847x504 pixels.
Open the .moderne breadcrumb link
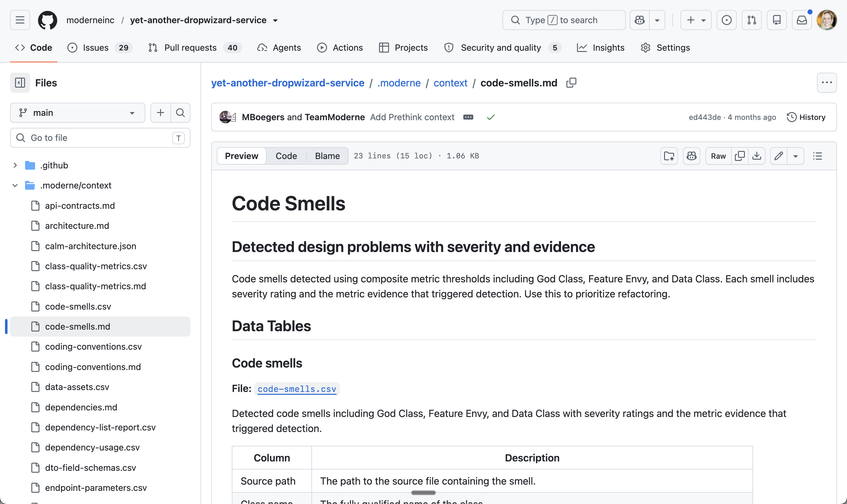click(x=399, y=83)
